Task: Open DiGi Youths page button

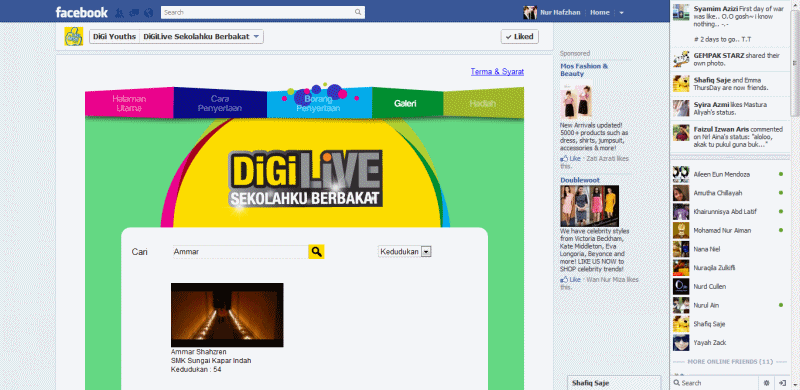Action: pyautogui.click(x=114, y=37)
